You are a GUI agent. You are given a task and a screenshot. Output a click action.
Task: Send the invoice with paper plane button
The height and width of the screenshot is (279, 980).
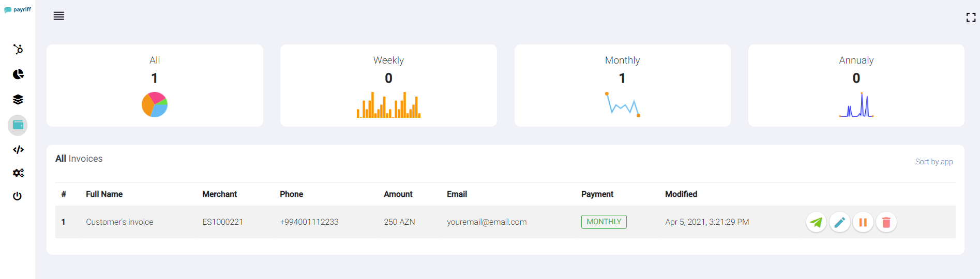pyautogui.click(x=816, y=222)
